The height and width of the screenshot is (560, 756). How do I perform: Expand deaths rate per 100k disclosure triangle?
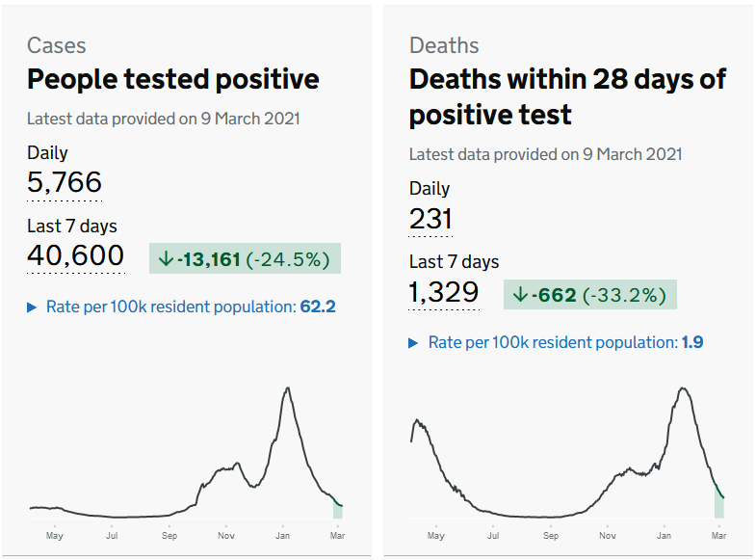[x=414, y=342]
